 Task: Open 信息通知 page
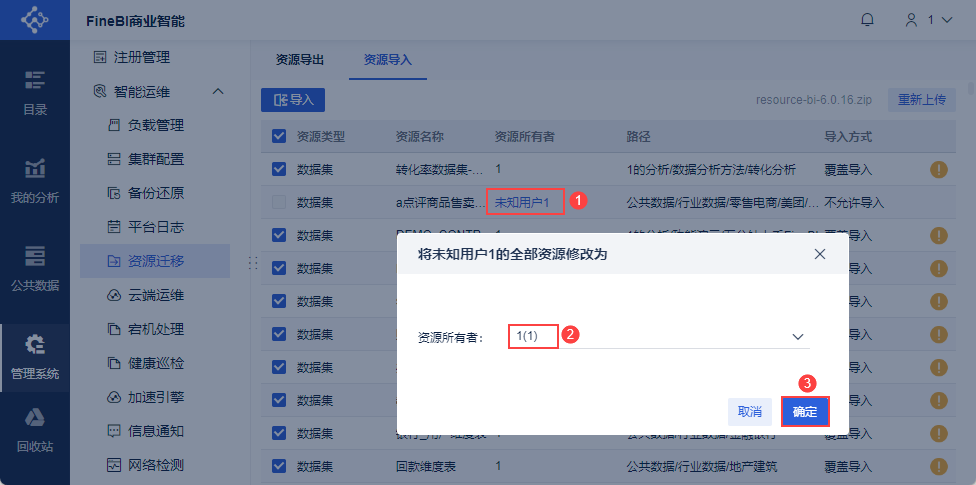point(155,431)
